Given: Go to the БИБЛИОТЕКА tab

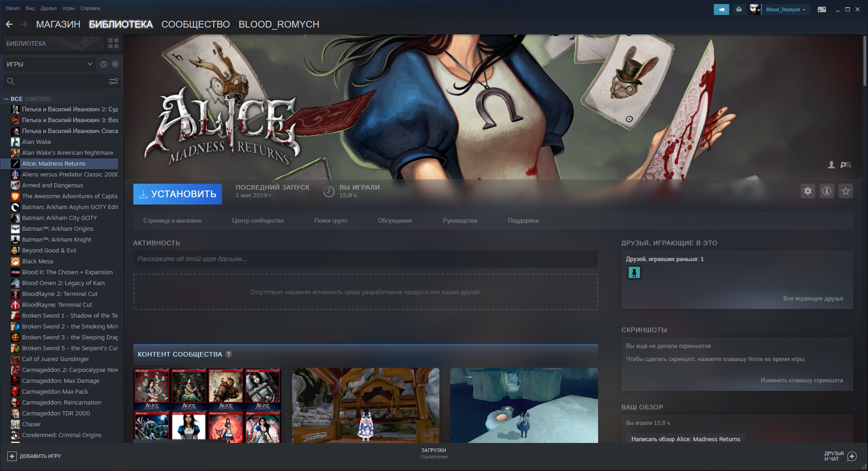Looking at the screenshot, I should (121, 24).
